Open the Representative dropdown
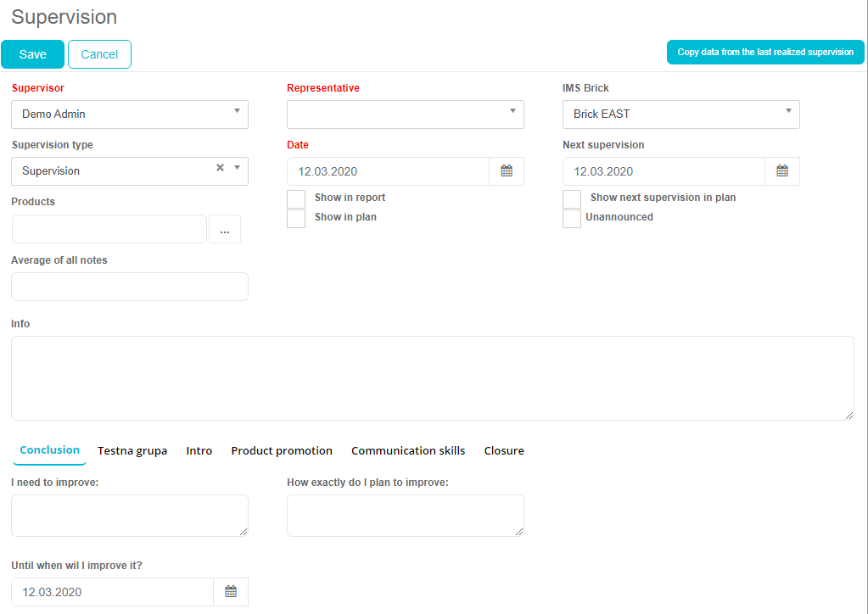The width and height of the screenshot is (868, 614). [x=512, y=112]
